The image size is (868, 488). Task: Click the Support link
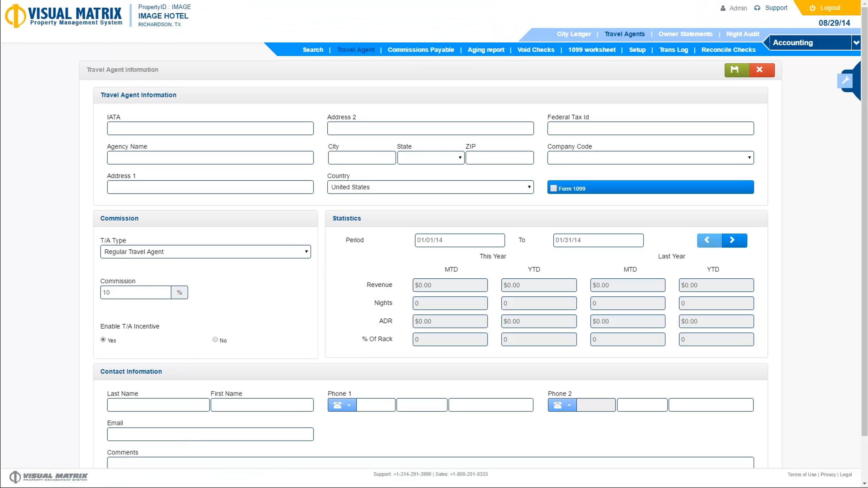[x=776, y=8]
